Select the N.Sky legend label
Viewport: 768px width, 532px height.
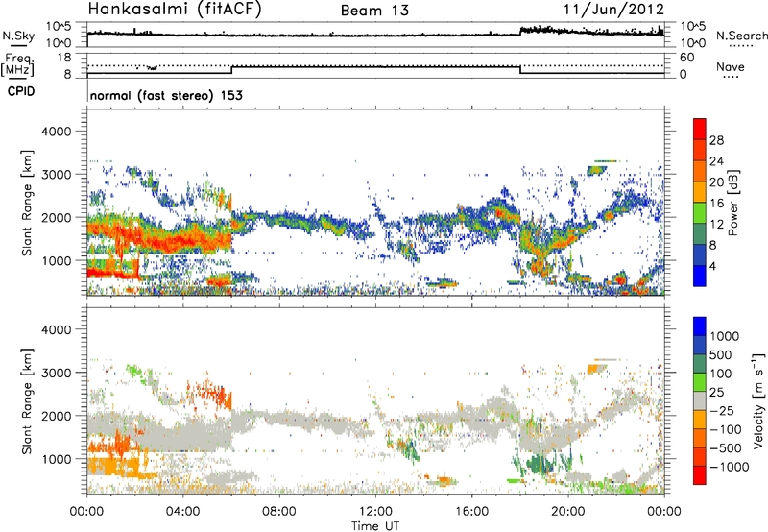[x=18, y=36]
